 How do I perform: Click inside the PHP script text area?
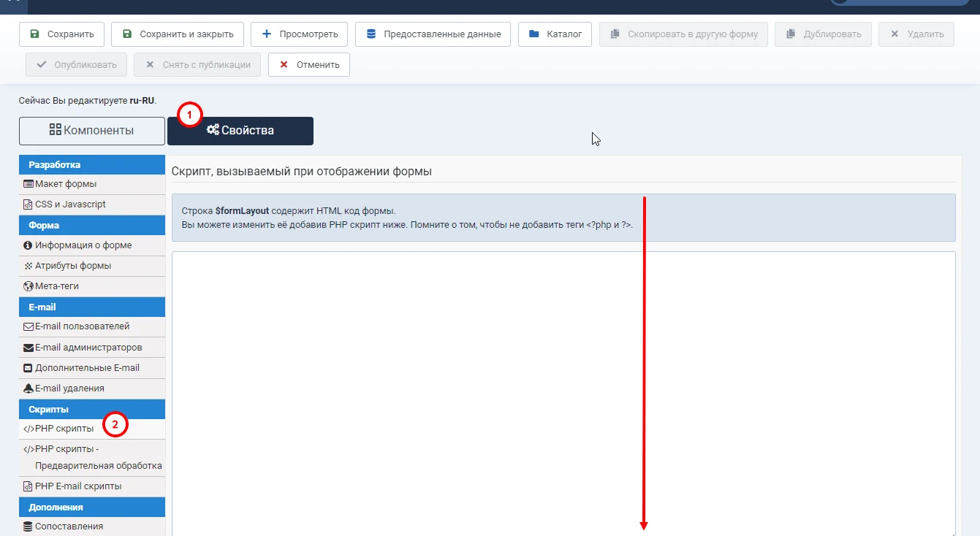[x=563, y=394]
